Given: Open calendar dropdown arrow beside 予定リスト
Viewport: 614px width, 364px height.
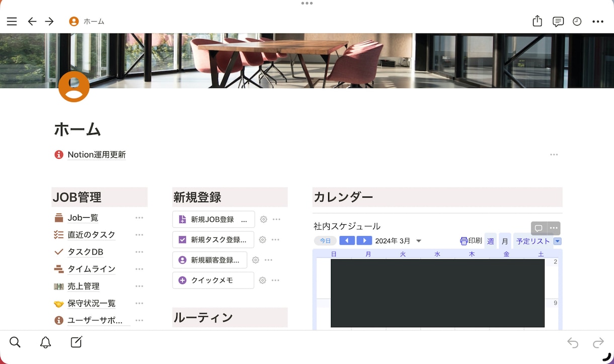Looking at the screenshot, I should pyautogui.click(x=557, y=241).
